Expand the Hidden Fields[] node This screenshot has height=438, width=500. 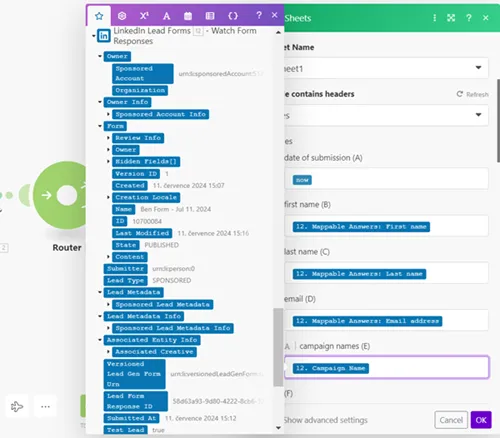click(x=108, y=161)
